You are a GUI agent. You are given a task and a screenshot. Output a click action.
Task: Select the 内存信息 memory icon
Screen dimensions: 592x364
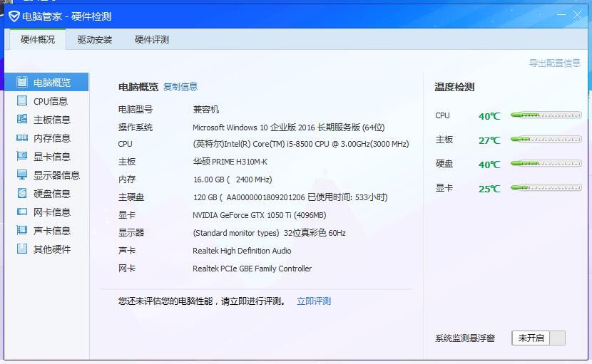[x=22, y=137]
